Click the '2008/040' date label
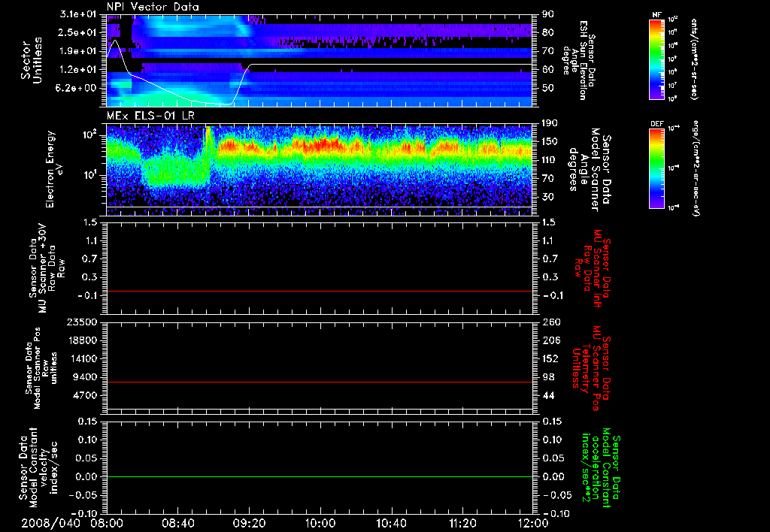The height and width of the screenshot is (532, 770). [50, 523]
